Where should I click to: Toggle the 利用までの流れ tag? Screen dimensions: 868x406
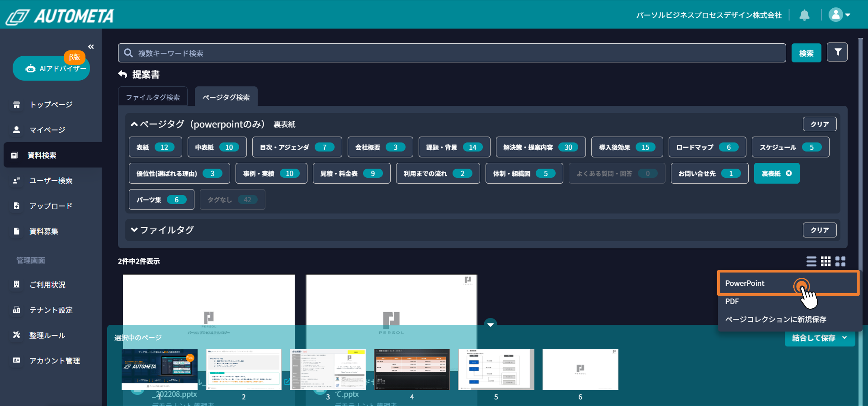coord(438,173)
